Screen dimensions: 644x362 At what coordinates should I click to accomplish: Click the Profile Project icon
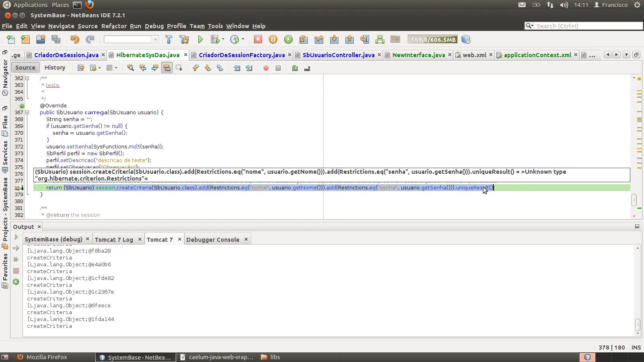click(x=235, y=39)
